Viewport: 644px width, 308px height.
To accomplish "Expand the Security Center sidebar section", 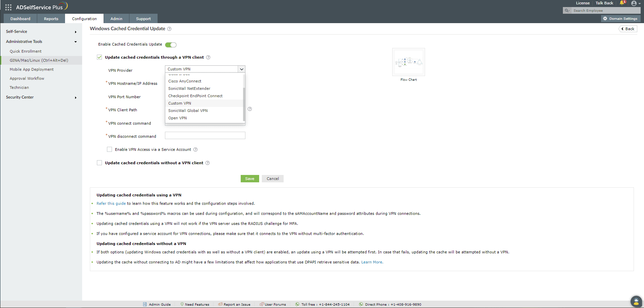I will [41, 97].
